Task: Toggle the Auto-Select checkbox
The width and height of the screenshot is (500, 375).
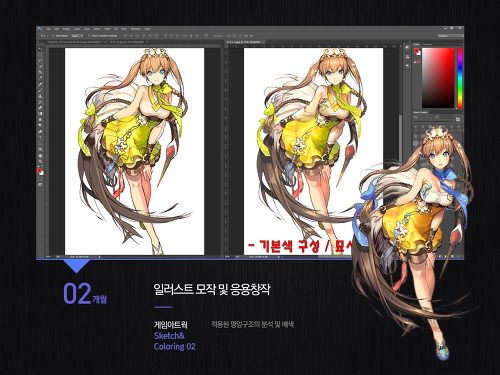Action: click(x=53, y=36)
